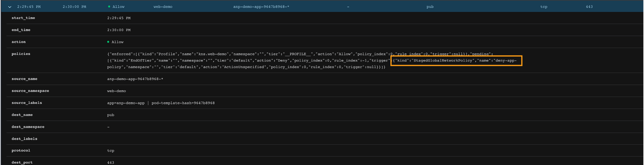Select the dest_port value 443
This screenshot has width=644, height=165.
point(111,162)
